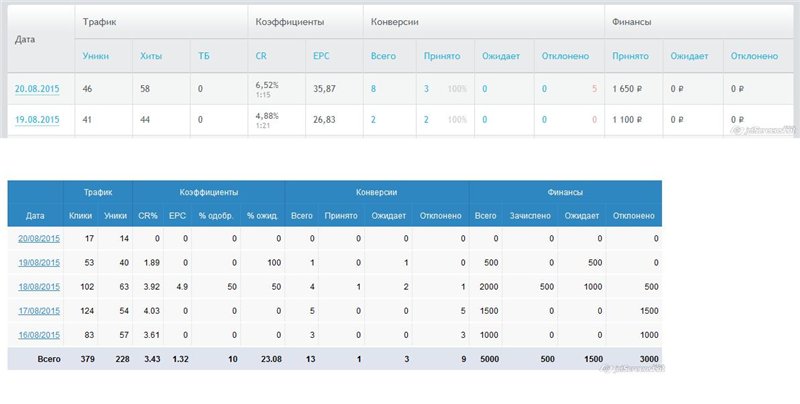Sort by the Зачислено column header

[x=530, y=215]
